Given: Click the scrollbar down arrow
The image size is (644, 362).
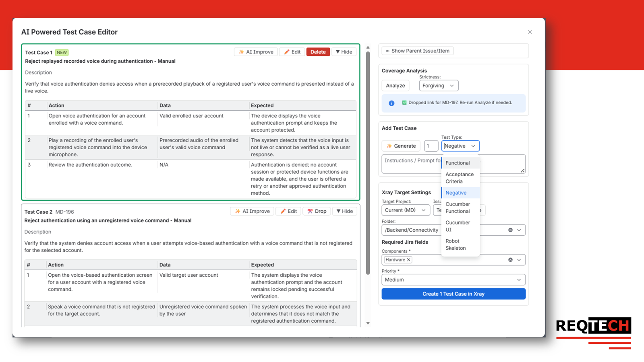Looking at the screenshot, I should pos(368,323).
